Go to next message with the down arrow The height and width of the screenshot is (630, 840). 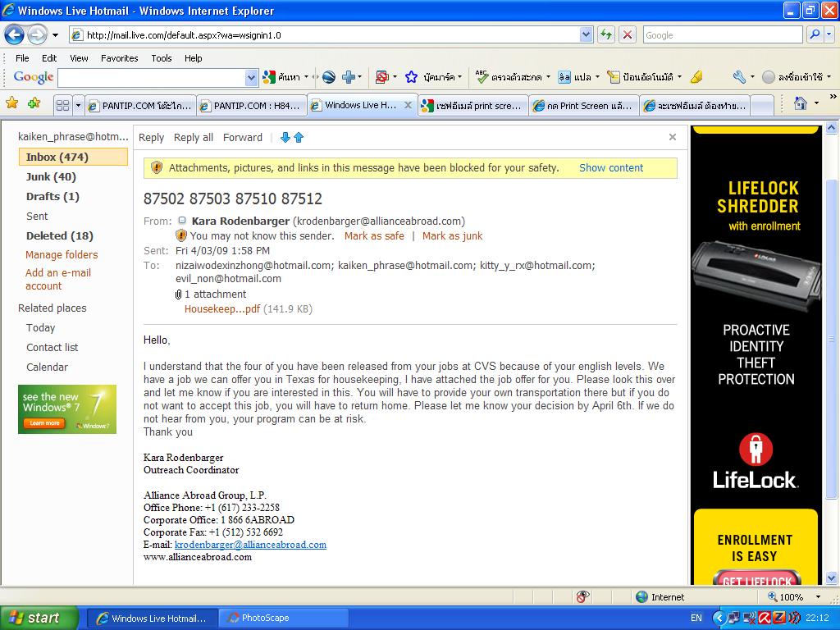pos(285,138)
